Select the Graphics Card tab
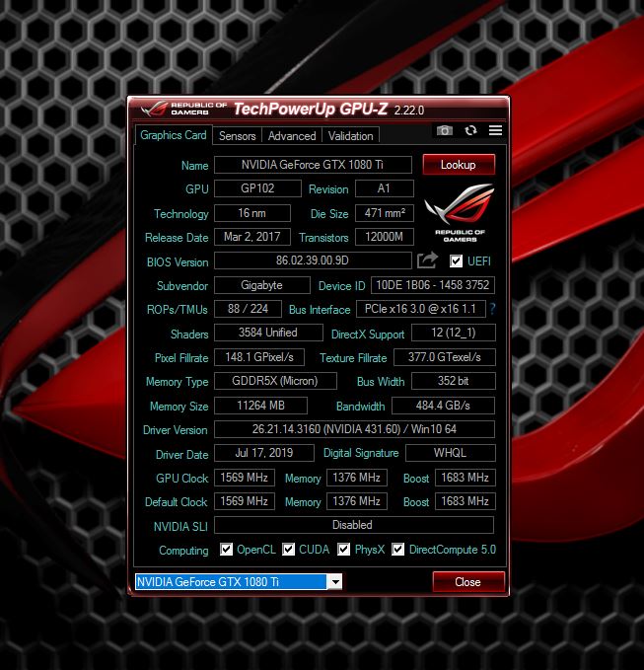Screen dimensions: 644x670 click(x=174, y=135)
